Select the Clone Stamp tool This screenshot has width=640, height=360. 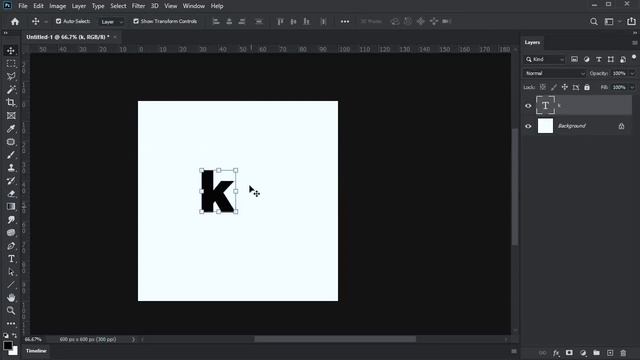pyautogui.click(x=11, y=168)
